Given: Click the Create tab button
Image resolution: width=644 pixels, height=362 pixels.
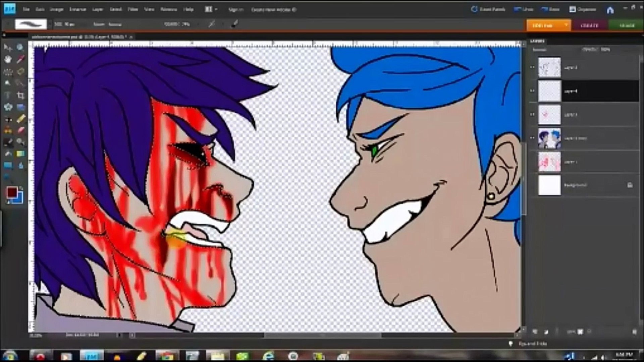Looking at the screenshot, I should (589, 25).
